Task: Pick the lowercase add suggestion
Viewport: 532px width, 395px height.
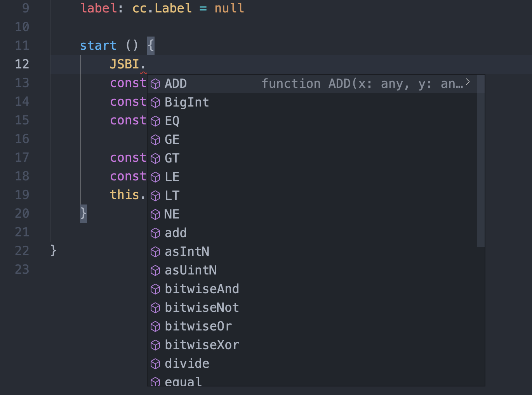Action: coord(312,233)
